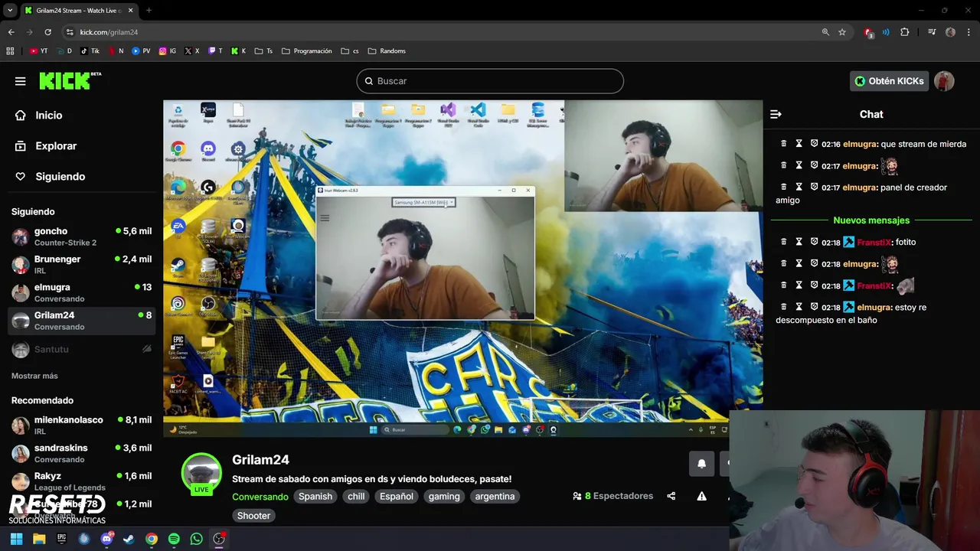Screen dimensions: 980x551
Task: Open Chrome three-dot menu
Action: (x=969, y=32)
